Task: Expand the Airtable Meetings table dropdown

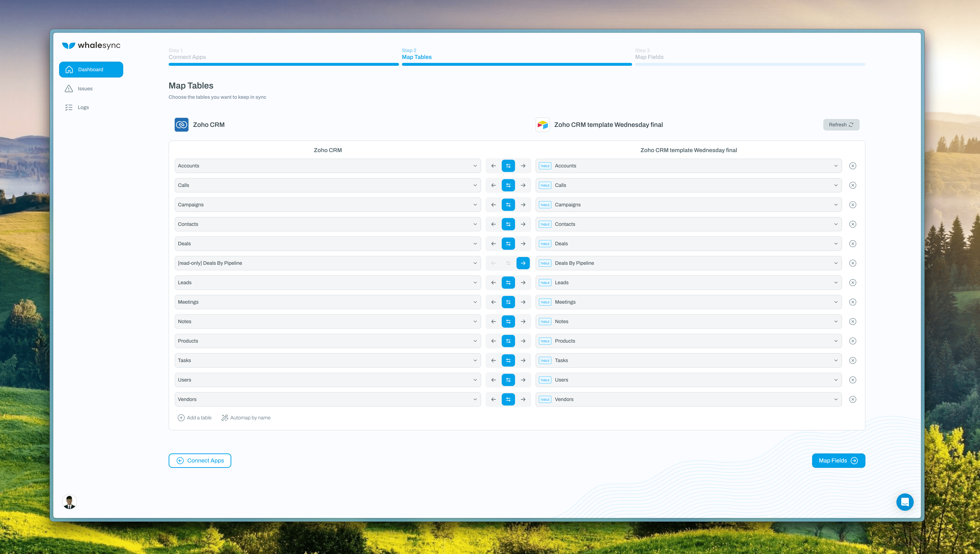Action: click(689, 302)
